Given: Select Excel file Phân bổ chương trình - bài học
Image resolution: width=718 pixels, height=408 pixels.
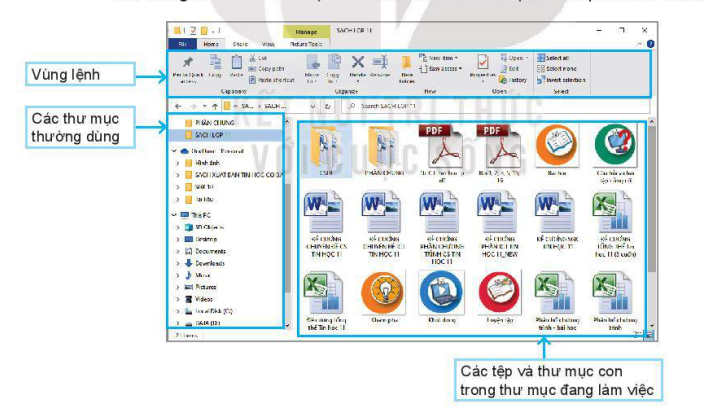Looking at the screenshot, I should coord(557,301).
